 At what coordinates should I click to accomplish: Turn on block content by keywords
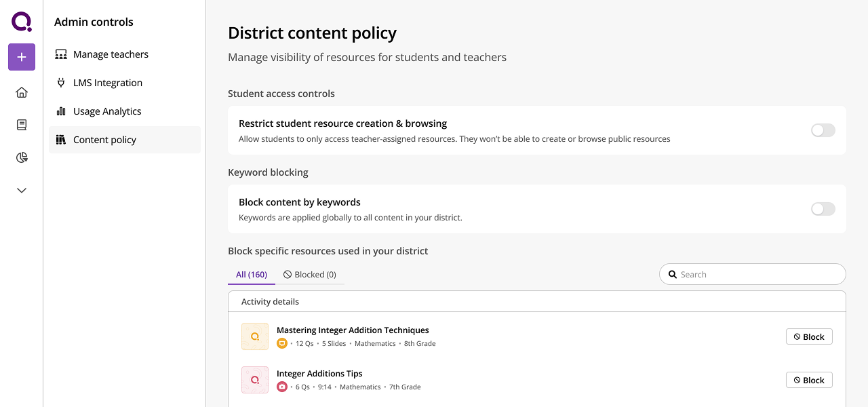[x=823, y=209]
